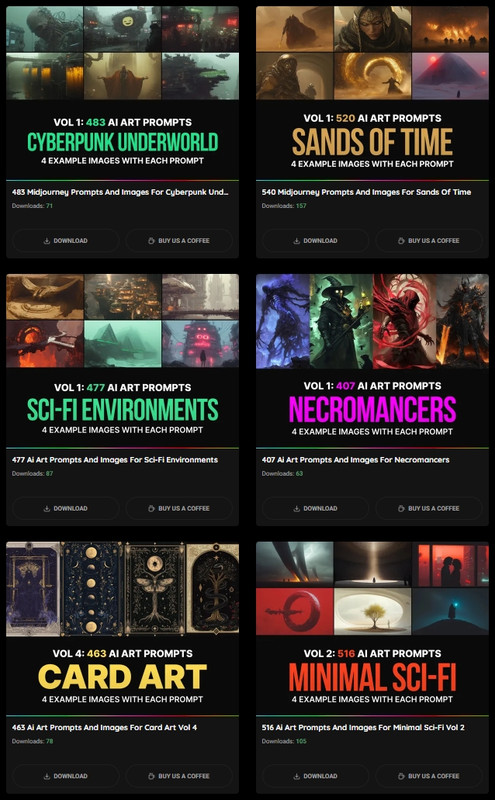Click the coffee cup icon on the Necromancers card
Image resolution: width=495 pixels, height=800 pixels.
click(x=401, y=509)
